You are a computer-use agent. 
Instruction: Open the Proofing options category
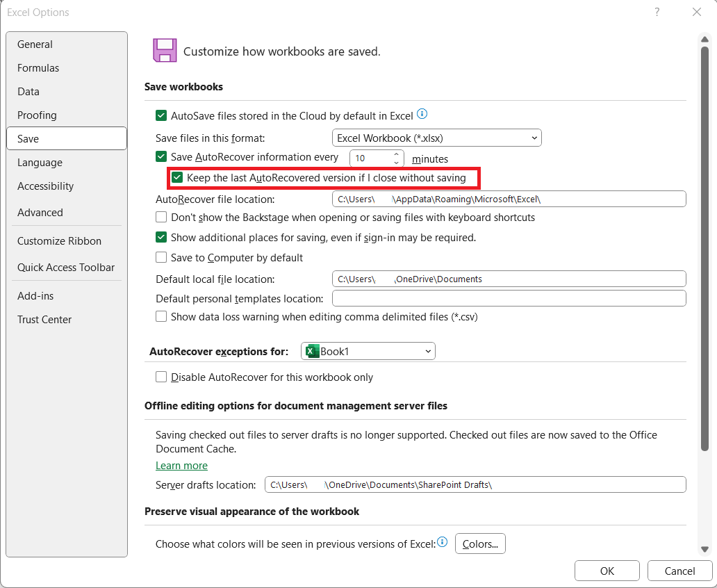[x=67, y=115]
